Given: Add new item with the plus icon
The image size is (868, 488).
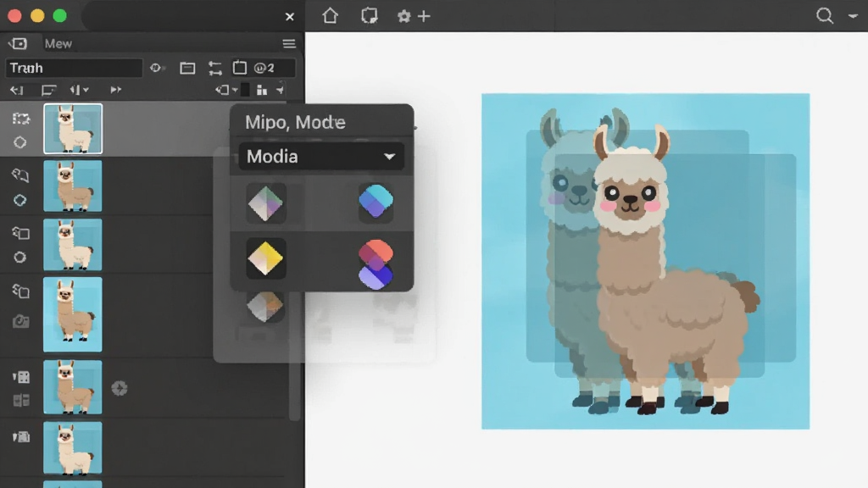Looking at the screenshot, I should tap(424, 16).
